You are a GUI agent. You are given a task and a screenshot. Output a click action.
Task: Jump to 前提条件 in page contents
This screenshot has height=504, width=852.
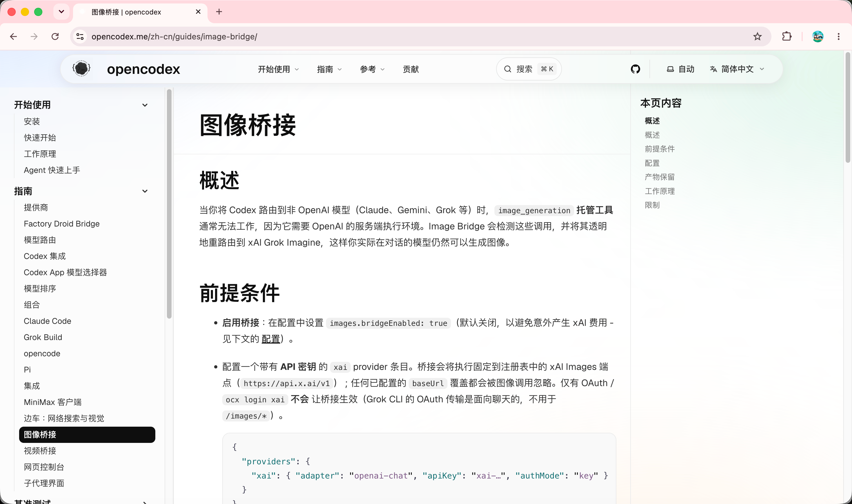(x=660, y=149)
